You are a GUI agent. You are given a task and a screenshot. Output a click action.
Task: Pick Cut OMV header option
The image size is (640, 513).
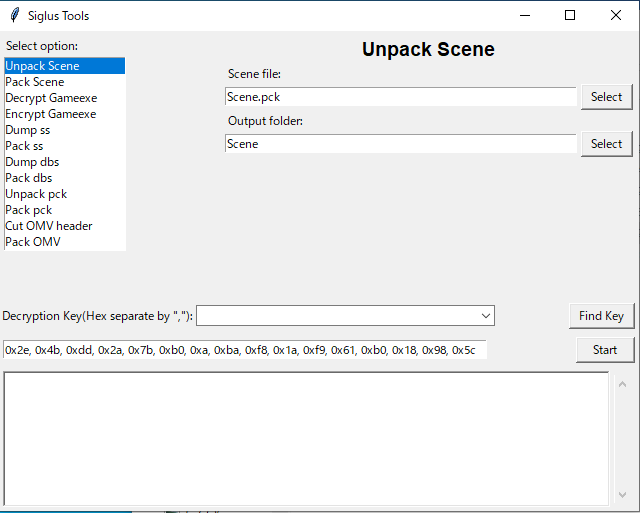click(x=49, y=226)
